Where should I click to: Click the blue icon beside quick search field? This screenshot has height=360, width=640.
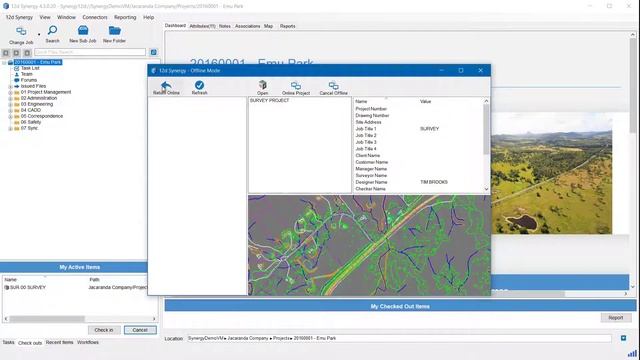pos(153,52)
